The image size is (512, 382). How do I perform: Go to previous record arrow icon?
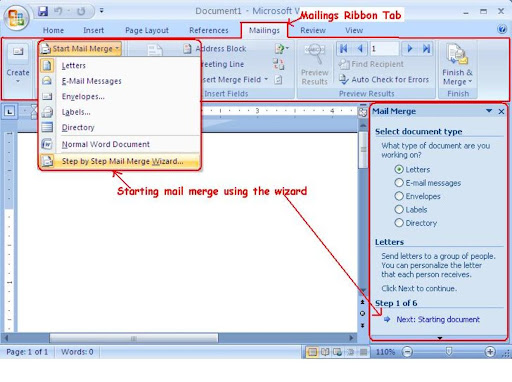tap(360, 49)
